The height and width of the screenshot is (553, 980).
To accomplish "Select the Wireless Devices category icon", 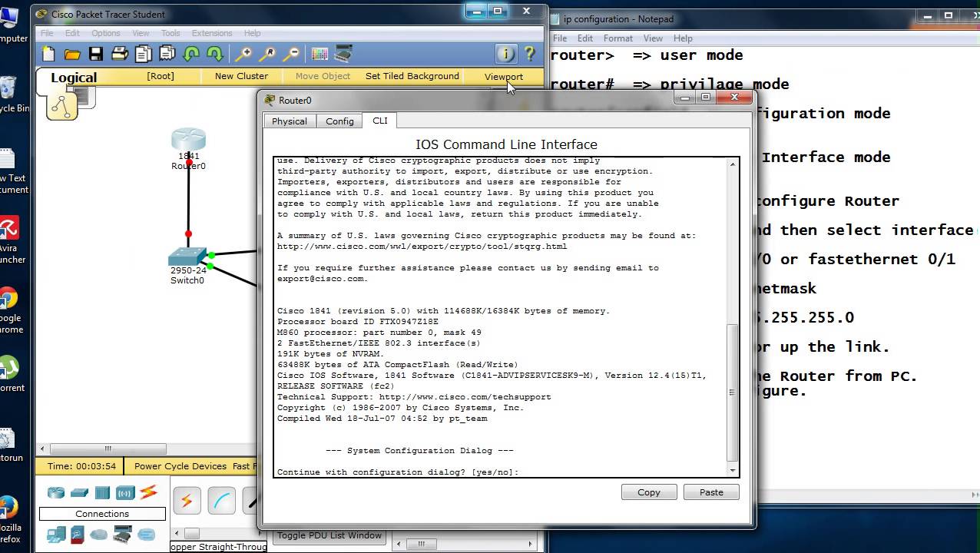I will 125,493.
